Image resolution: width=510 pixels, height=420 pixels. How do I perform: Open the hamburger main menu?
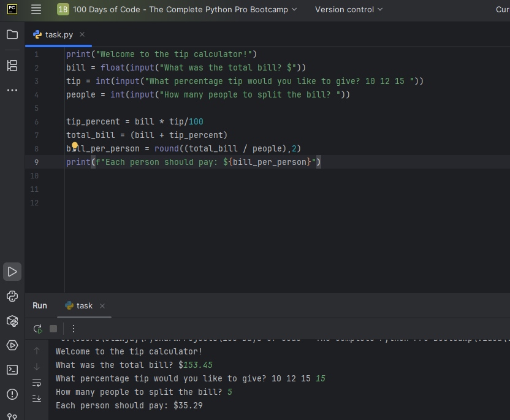pos(36,9)
